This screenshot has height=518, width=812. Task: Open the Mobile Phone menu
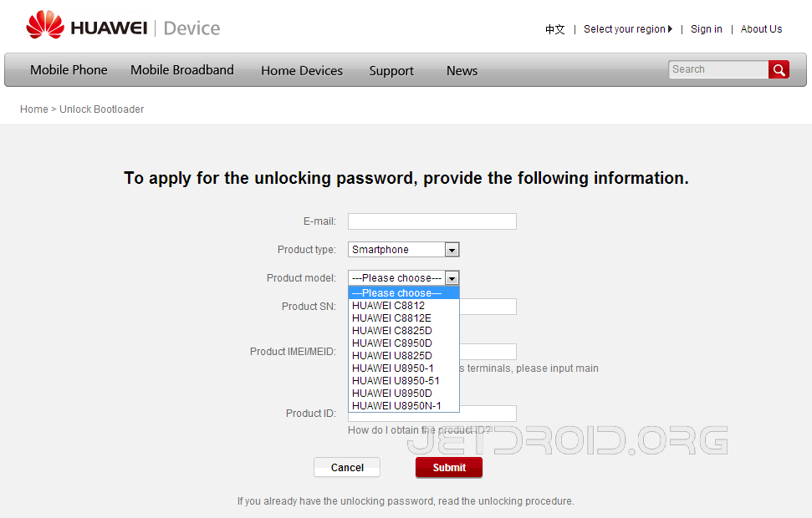[x=69, y=70]
